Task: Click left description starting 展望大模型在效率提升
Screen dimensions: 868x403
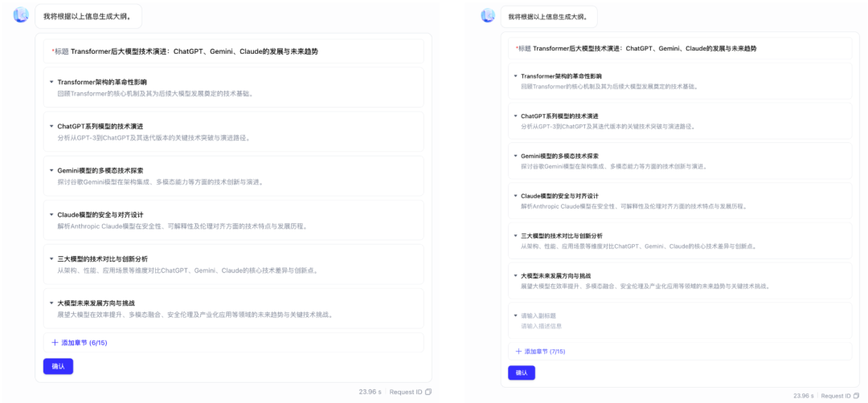Action: pos(196,315)
